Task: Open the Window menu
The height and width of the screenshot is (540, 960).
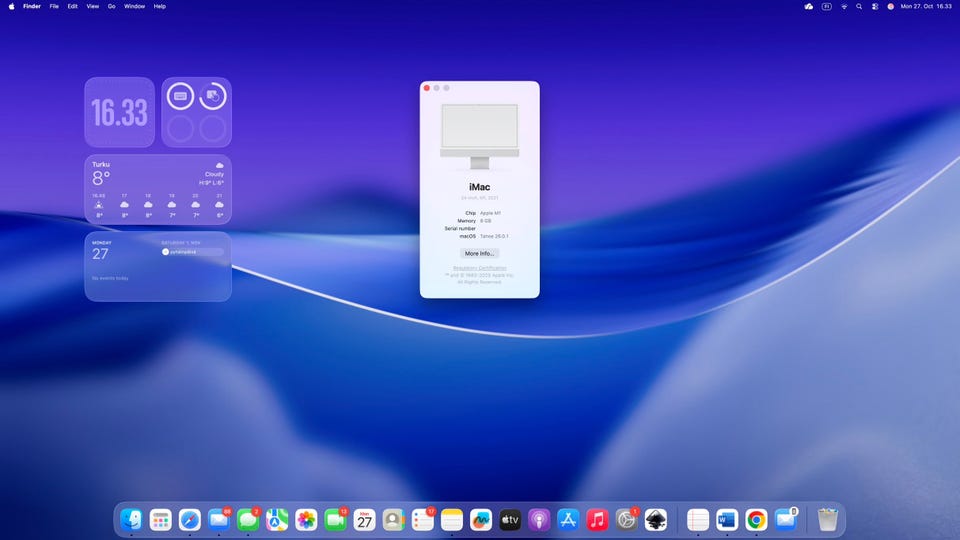Action: (134, 6)
